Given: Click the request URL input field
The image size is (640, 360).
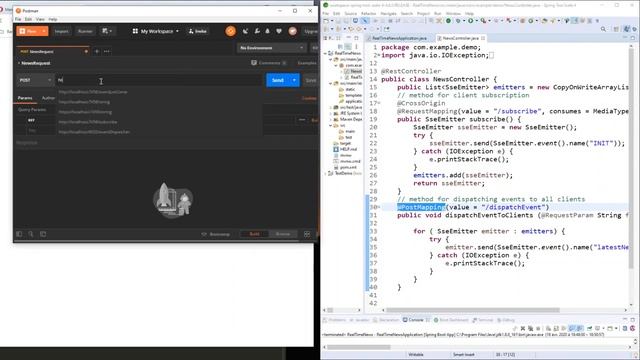Looking at the screenshot, I should click(x=159, y=80).
